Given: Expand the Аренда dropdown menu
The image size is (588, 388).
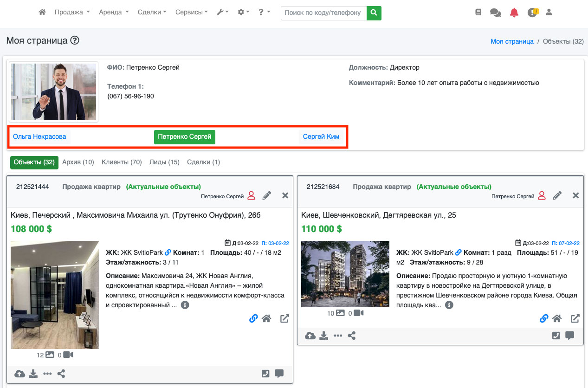Looking at the screenshot, I should point(114,13).
